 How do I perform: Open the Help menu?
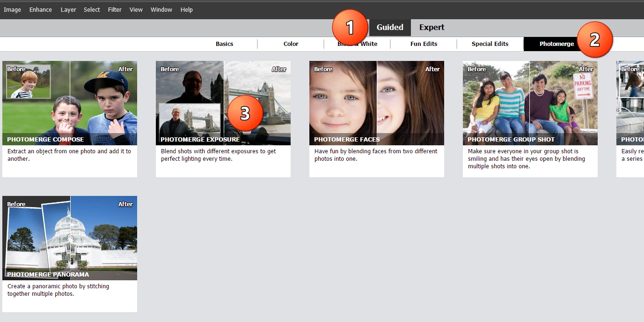click(x=187, y=9)
